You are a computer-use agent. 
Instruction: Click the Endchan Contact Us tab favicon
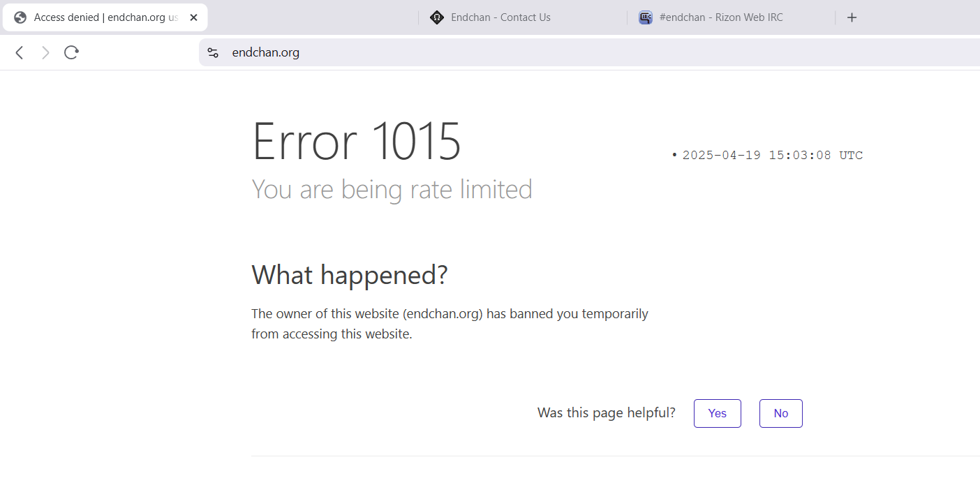pos(437,17)
